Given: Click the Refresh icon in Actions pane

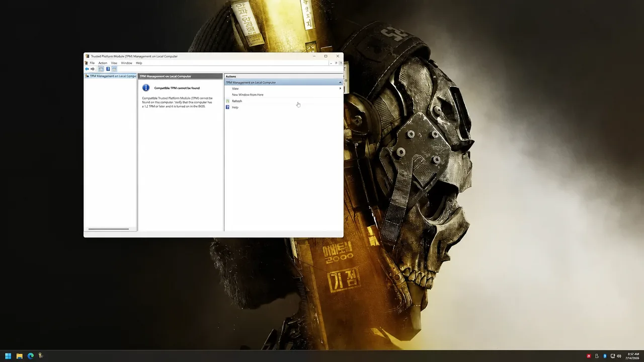Looking at the screenshot, I should 227,101.
